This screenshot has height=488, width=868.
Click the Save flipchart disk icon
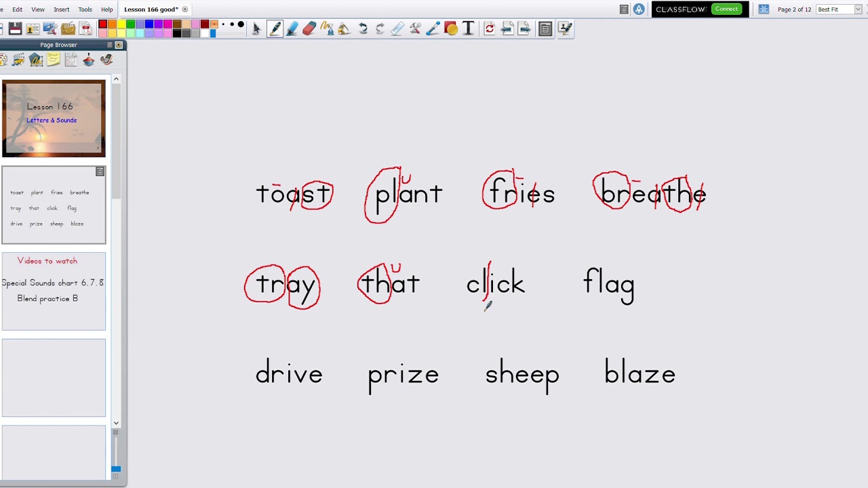point(15,28)
